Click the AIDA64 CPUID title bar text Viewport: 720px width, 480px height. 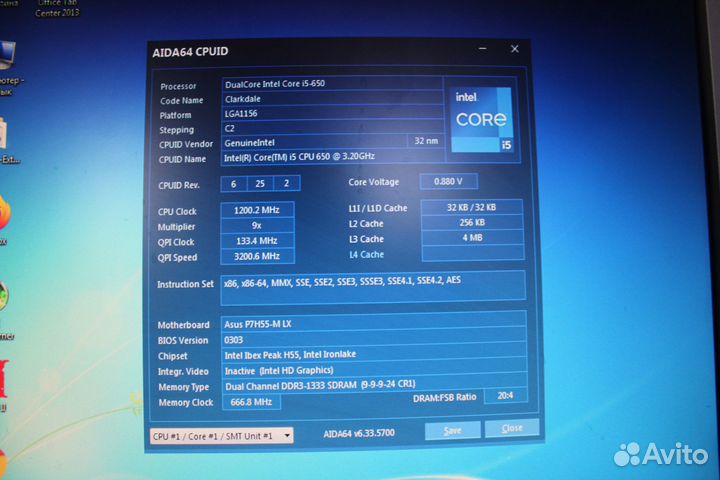[190, 51]
